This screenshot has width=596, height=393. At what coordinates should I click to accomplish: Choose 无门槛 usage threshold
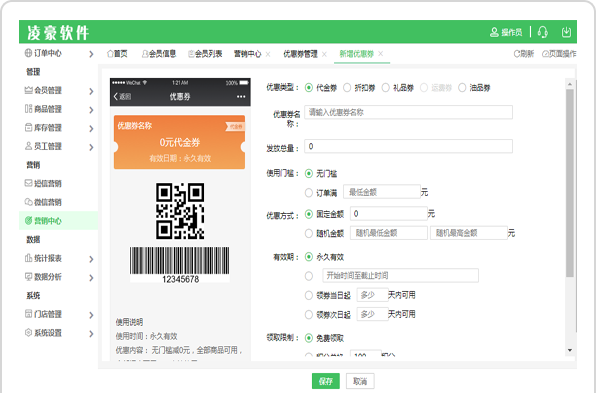pos(309,174)
